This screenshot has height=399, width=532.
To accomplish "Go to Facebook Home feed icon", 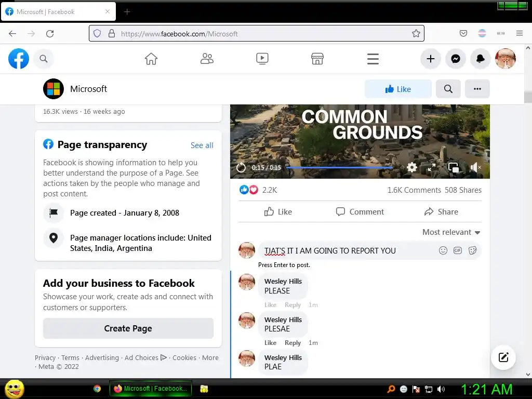I will 151,59.
